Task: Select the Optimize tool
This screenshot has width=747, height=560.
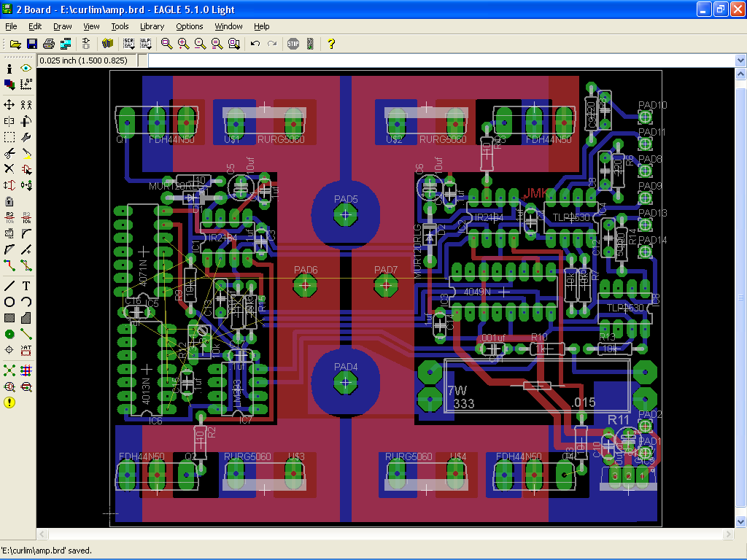Action: 26,249
